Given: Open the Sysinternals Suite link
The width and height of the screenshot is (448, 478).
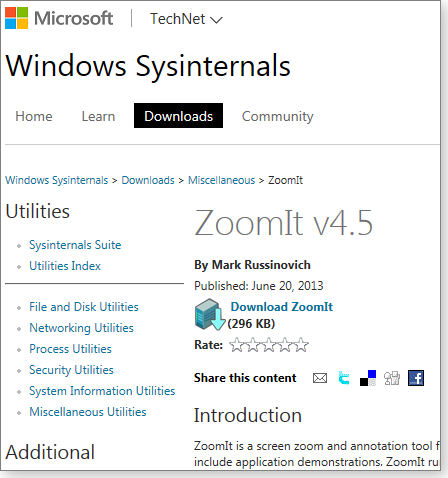Looking at the screenshot, I should click(x=75, y=245).
